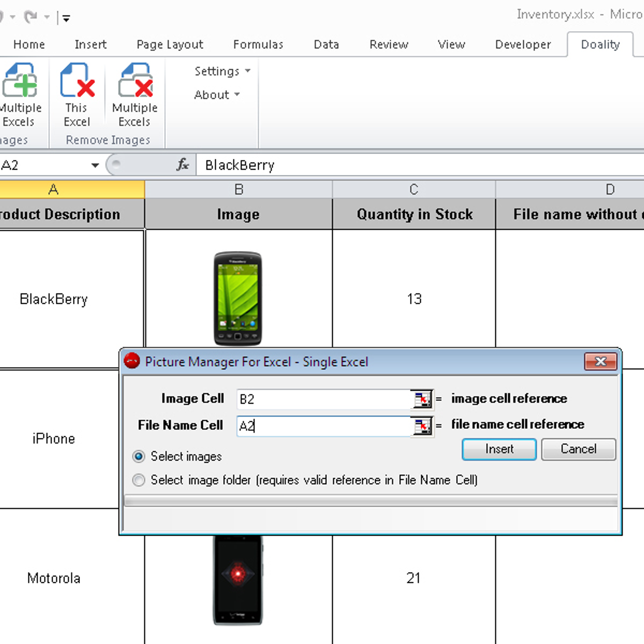
Task: Click the insert Multiple Excels plus icon
Action: point(19,80)
